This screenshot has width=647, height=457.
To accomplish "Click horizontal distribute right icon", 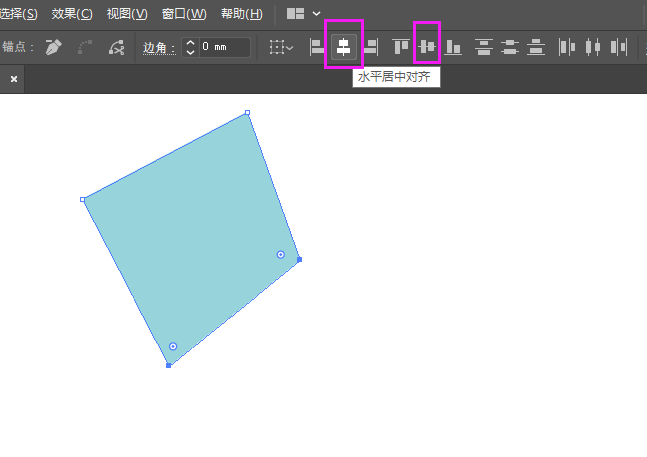I will [x=619, y=47].
